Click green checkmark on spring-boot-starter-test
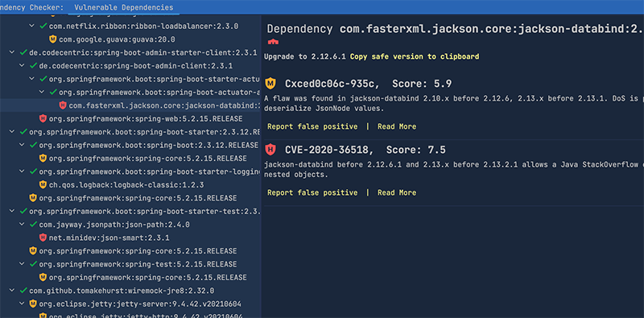The width and height of the screenshot is (644, 318). tap(23, 211)
